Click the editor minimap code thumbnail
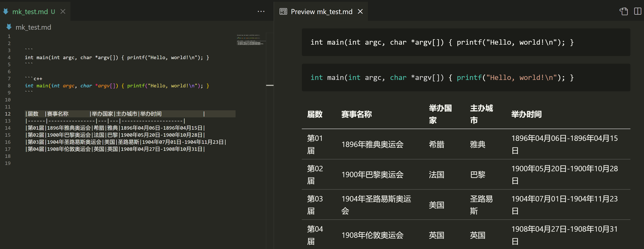Screen dimensions: 644x249 click(x=250, y=40)
